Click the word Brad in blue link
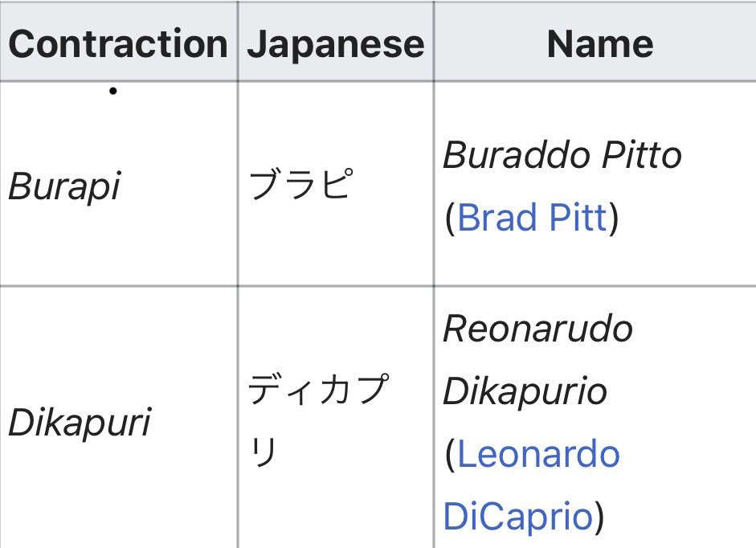Screen dimensions: 756x548 pyautogui.click(x=497, y=218)
